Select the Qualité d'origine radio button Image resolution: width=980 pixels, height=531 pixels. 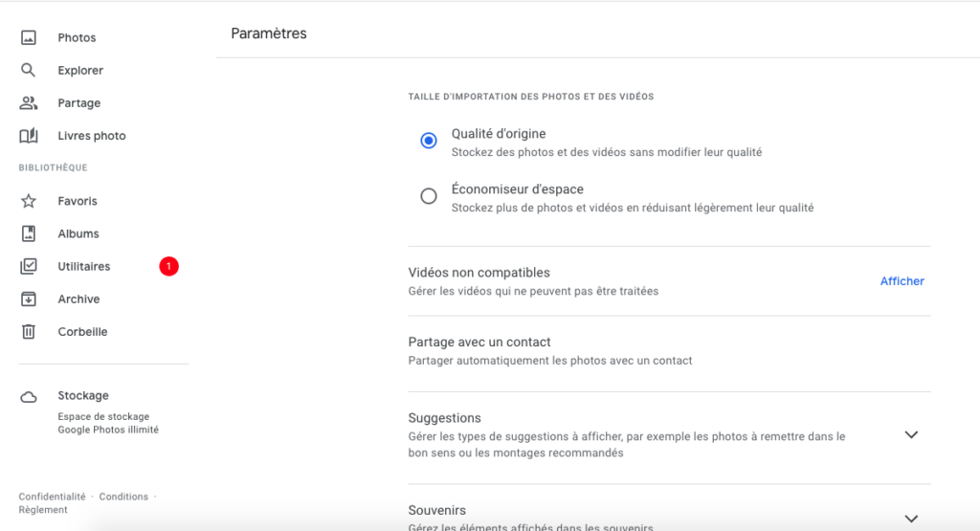pos(428,141)
